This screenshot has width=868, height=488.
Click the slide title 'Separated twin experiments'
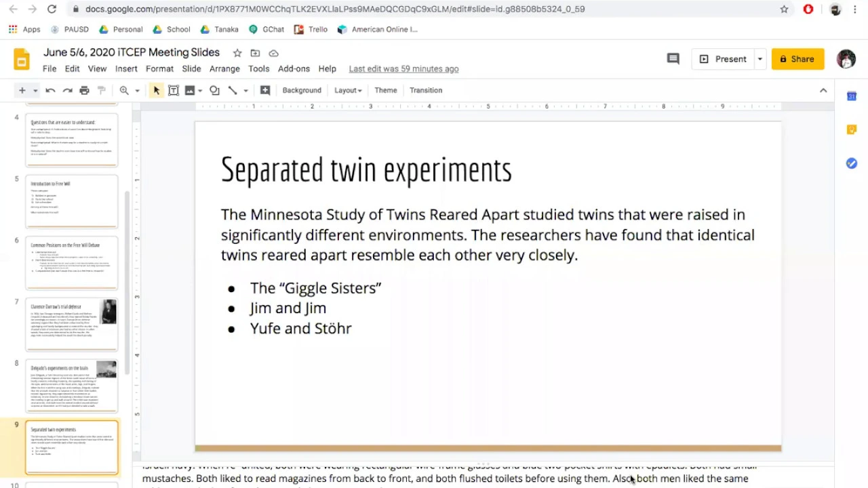(x=366, y=170)
